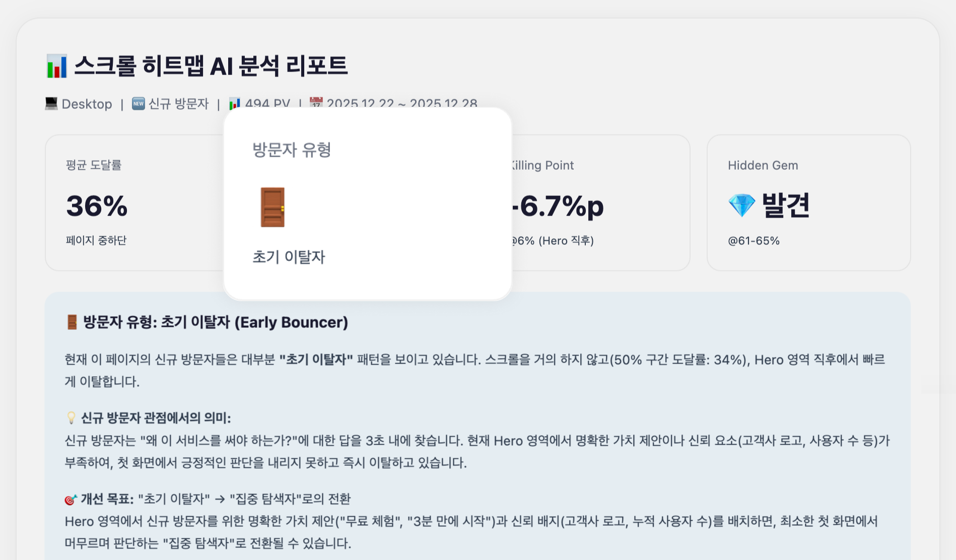Screen dimensions: 956x560
Task: Click the 방문자 유형: 초기 이탈자 (Early Bouncer) heading
Action: 215,322
